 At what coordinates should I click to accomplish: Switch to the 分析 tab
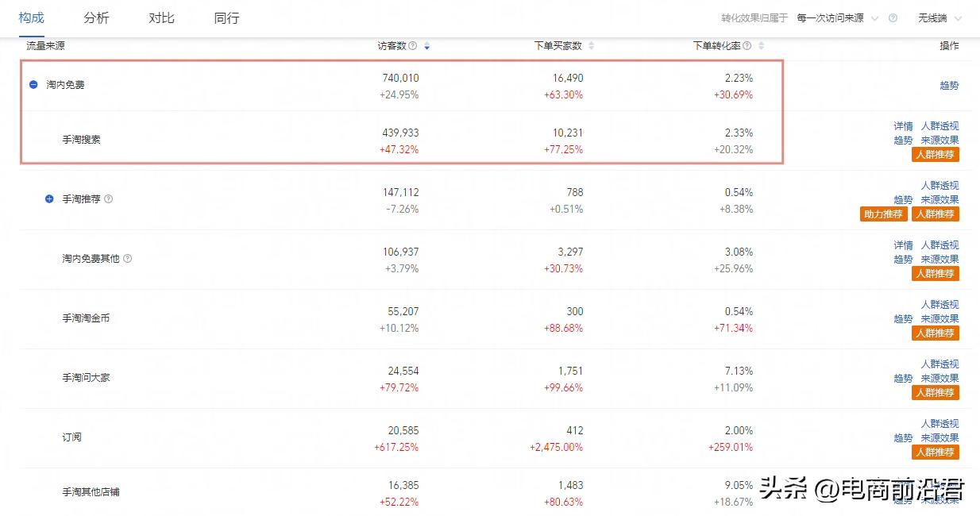[x=96, y=18]
